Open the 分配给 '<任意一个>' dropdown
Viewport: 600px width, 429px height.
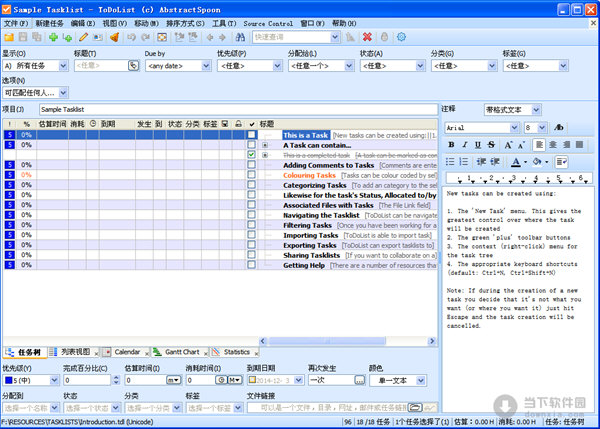click(321, 66)
